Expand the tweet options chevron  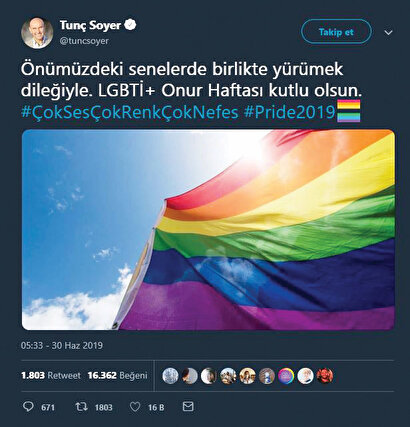coord(388,32)
